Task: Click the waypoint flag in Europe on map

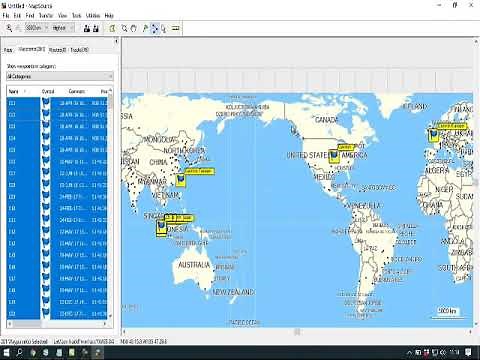Action: 433,135
